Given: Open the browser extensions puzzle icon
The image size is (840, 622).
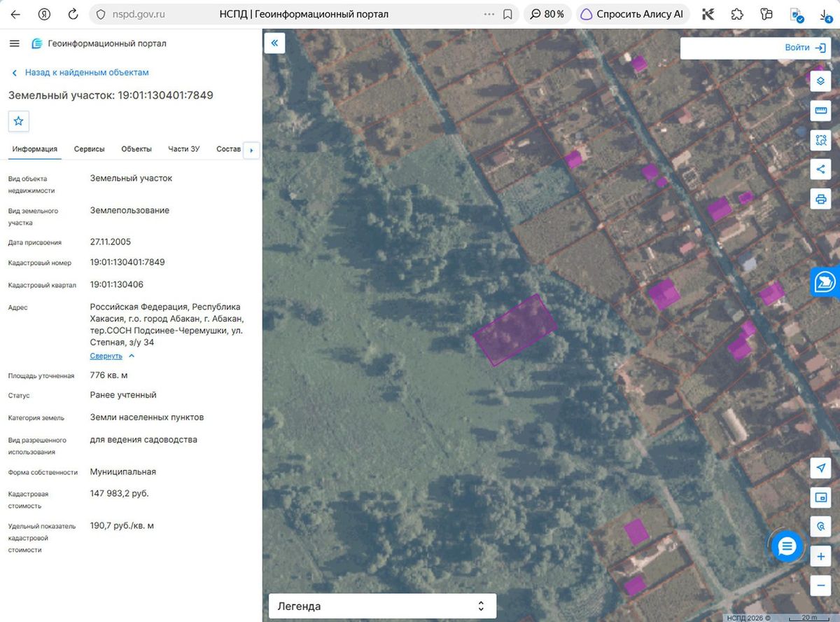Looking at the screenshot, I should 737,14.
